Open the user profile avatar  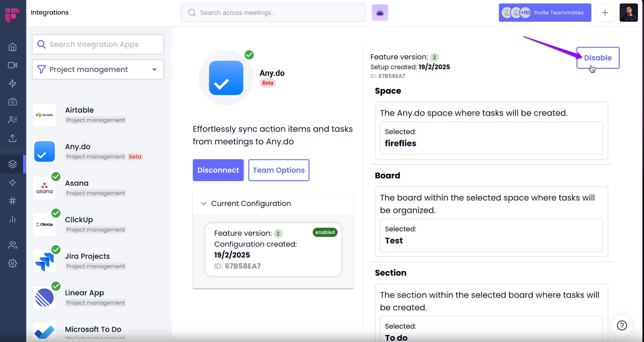[x=629, y=12]
